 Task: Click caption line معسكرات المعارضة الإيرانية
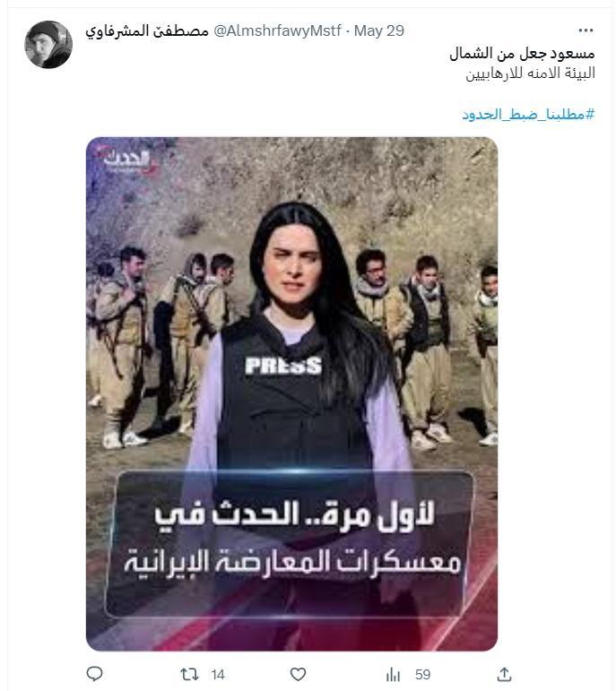293,561
